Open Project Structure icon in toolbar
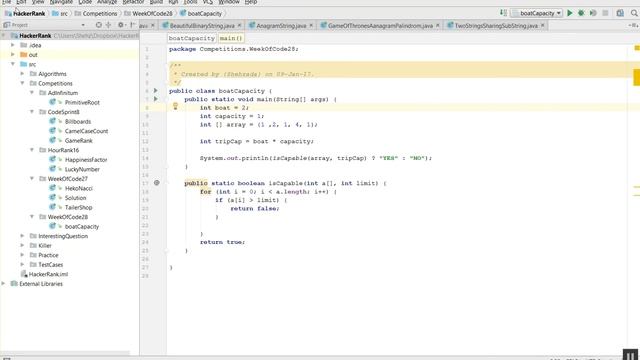Image resolution: width=640 pixels, height=360 pixels. [620, 13]
